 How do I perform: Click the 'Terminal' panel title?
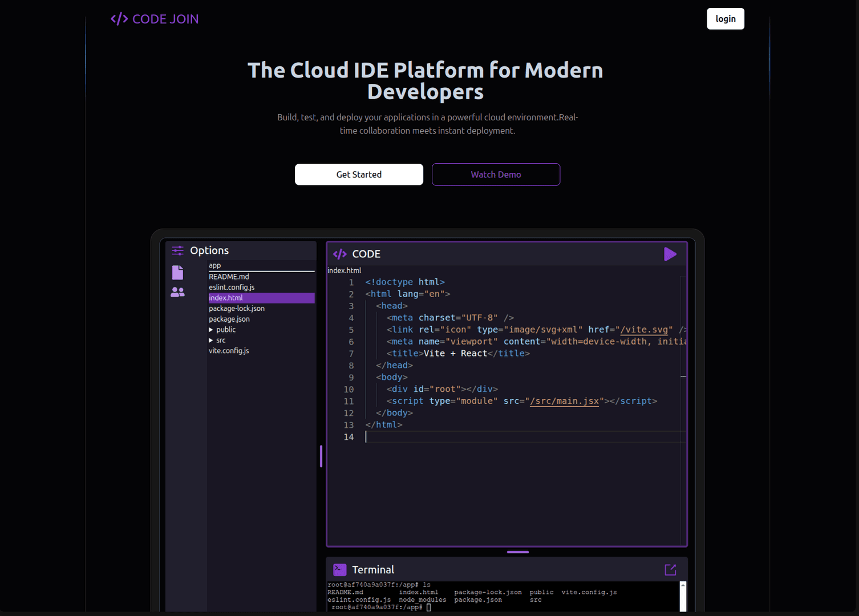tap(373, 570)
